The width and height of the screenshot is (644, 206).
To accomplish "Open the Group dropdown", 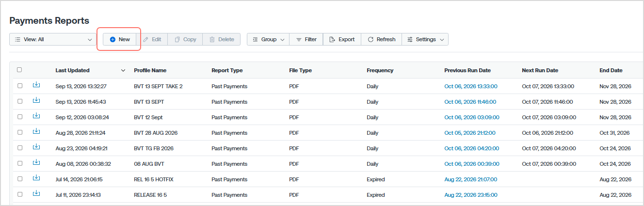I will tap(268, 39).
